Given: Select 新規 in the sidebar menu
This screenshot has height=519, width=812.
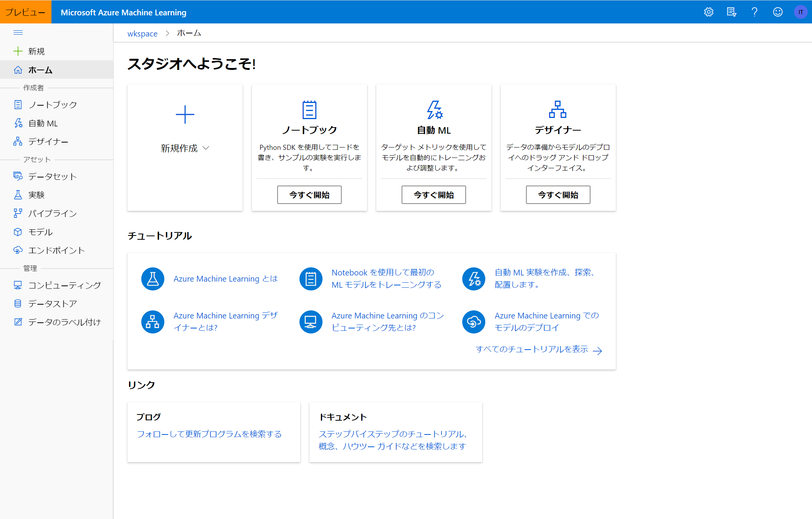Looking at the screenshot, I should pyautogui.click(x=56, y=51).
